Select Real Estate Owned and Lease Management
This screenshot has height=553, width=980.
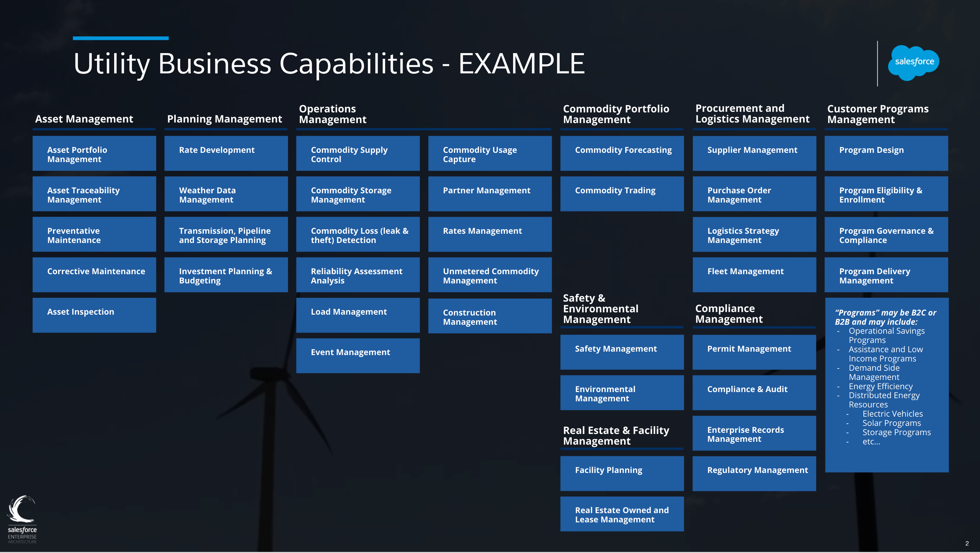622,514
